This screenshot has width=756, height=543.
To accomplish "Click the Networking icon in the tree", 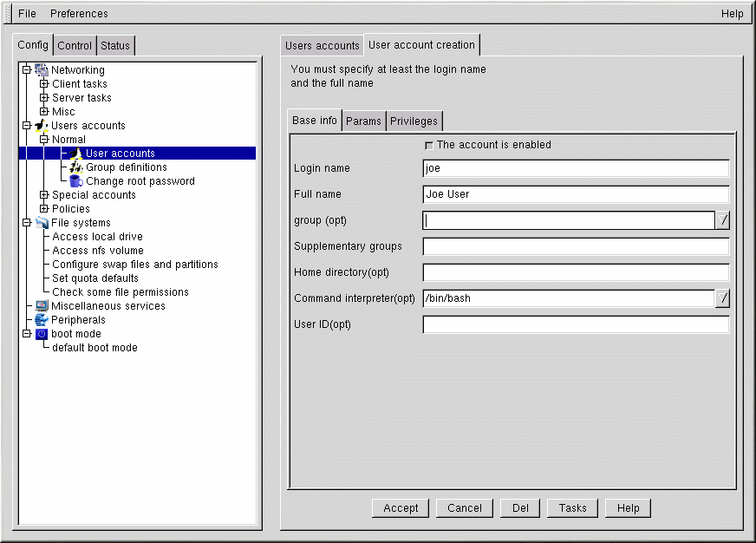I will coord(42,70).
